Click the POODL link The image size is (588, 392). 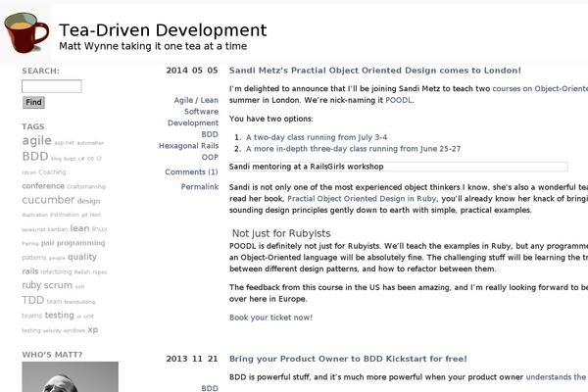click(x=399, y=101)
